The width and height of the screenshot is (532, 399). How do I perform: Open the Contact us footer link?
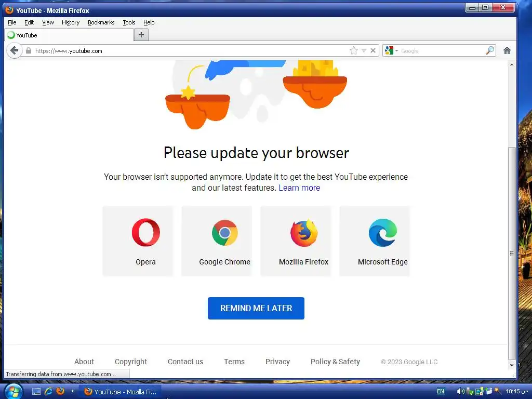(x=185, y=362)
